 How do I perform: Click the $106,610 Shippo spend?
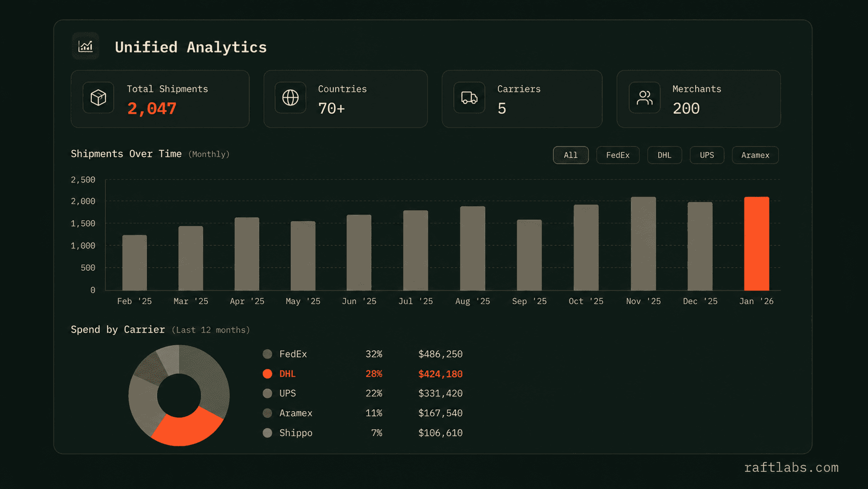pyautogui.click(x=440, y=433)
